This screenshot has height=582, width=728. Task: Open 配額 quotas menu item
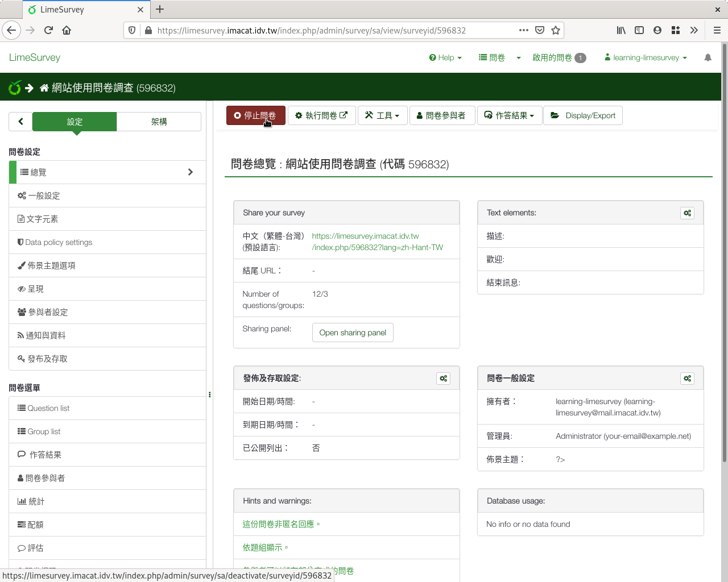click(x=107, y=525)
